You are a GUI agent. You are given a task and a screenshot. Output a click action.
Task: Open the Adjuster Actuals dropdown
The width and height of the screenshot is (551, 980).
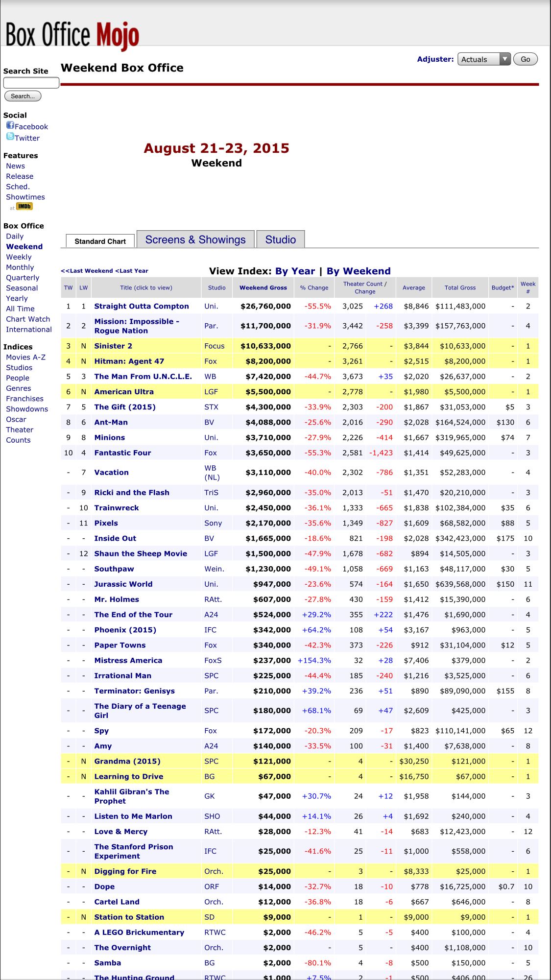pyautogui.click(x=484, y=59)
